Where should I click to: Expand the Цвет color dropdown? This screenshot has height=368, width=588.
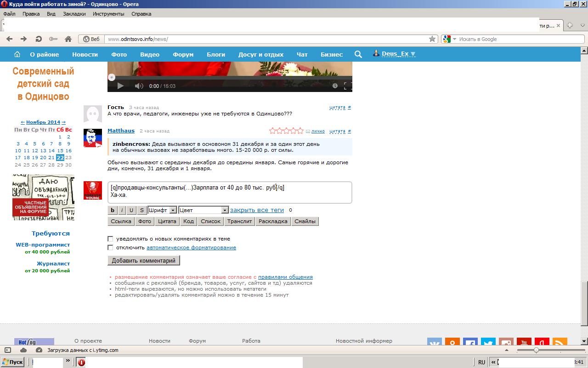[203, 210]
